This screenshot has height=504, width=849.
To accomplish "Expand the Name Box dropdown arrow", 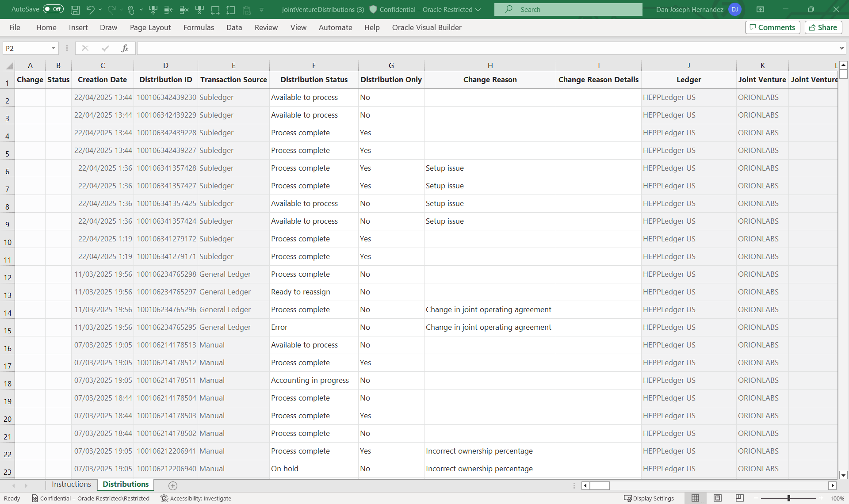I will 53,48.
